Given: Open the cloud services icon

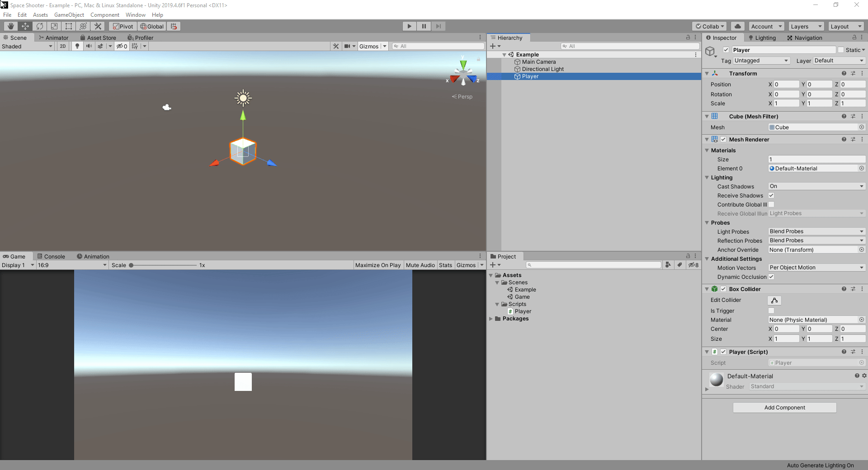Looking at the screenshot, I should tap(738, 26).
